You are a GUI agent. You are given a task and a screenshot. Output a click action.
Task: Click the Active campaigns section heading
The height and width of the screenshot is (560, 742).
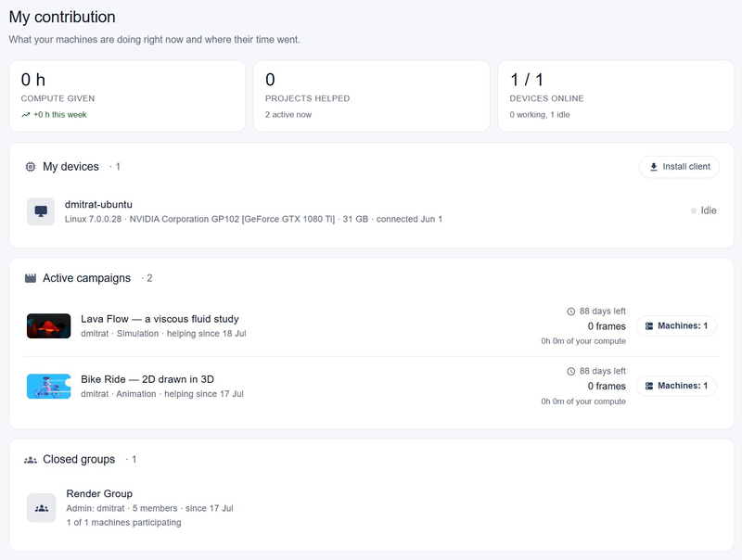[86, 278]
